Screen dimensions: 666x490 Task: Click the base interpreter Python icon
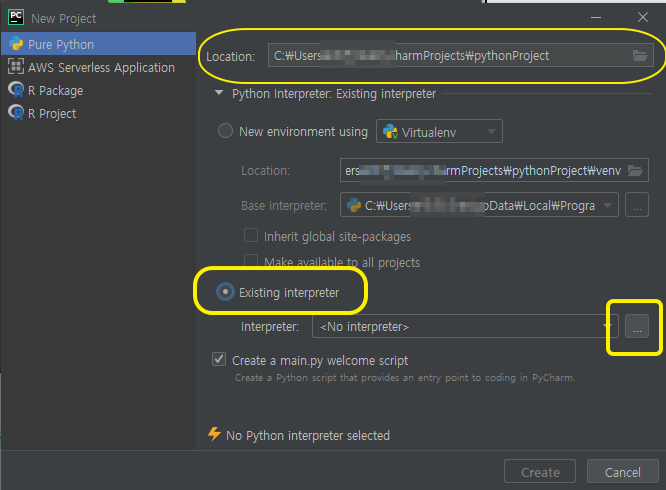(354, 206)
